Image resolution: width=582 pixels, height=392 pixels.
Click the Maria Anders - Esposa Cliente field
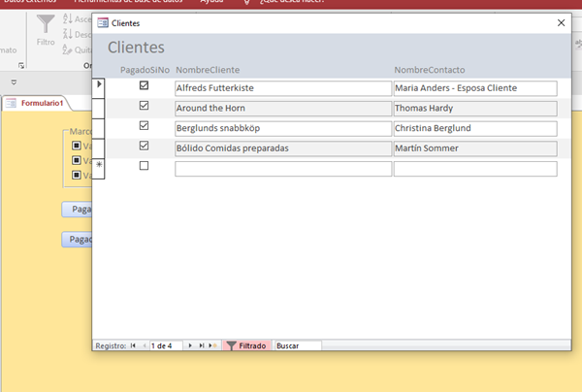[x=475, y=88]
